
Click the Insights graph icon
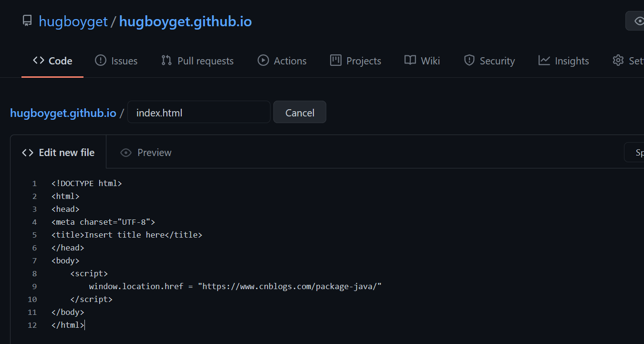click(544, 61)
